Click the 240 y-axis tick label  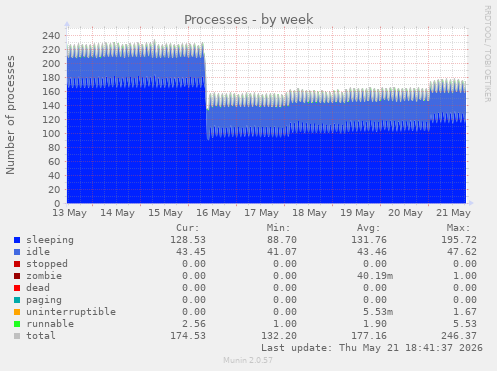[51, 36]
